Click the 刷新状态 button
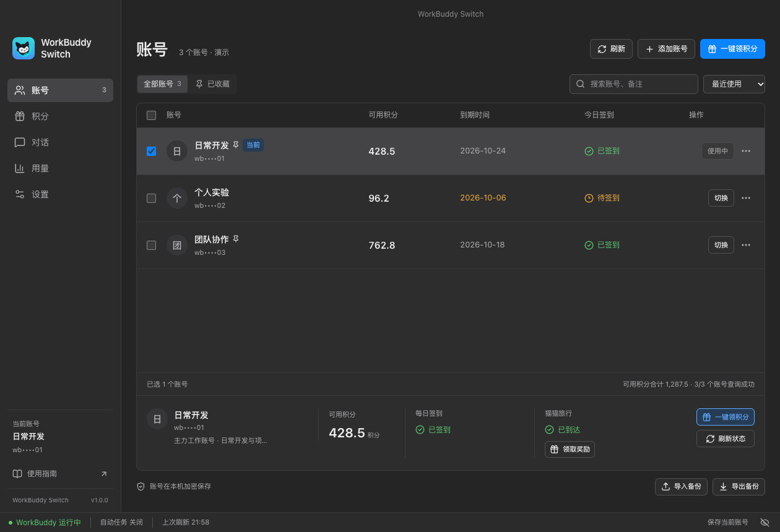This screenshot has width=780, height=532. (726, 439)
